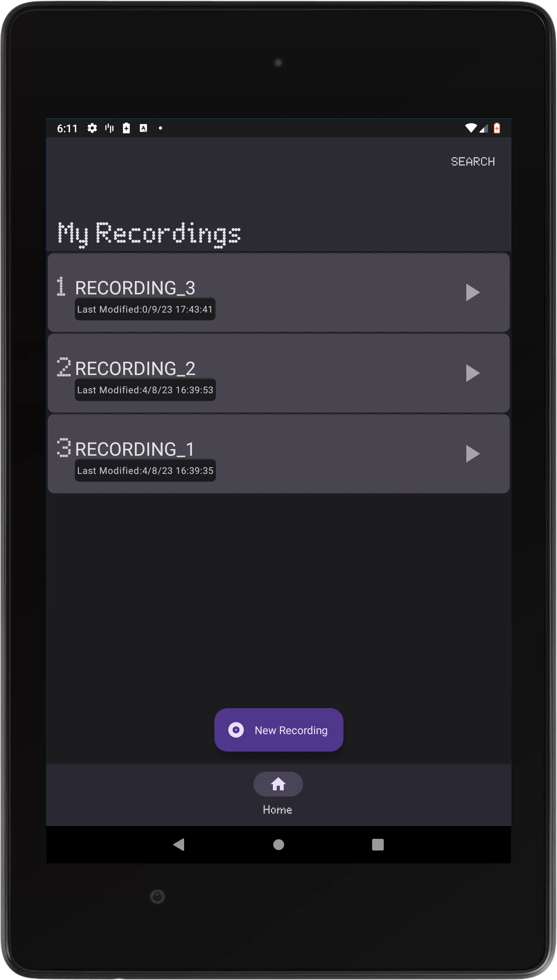Tap the audio waveform status bar icon
The width and height of the screenshot is (557, 980).
[109, 128]
